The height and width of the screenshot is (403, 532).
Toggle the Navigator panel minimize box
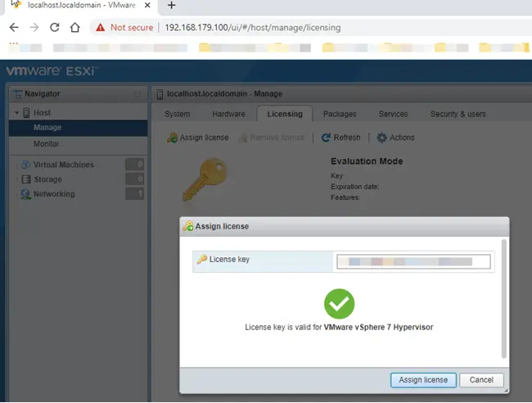click(138, 94)
